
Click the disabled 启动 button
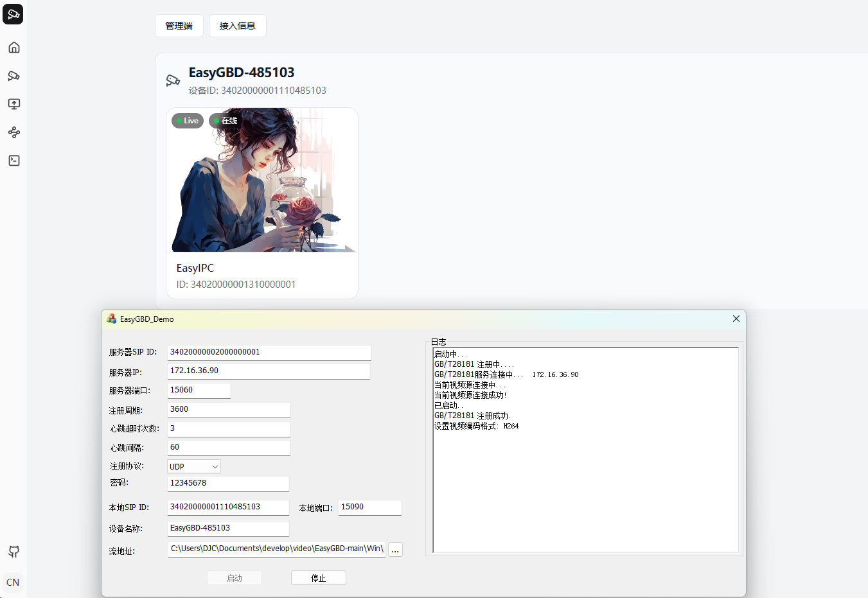[235, 578]
